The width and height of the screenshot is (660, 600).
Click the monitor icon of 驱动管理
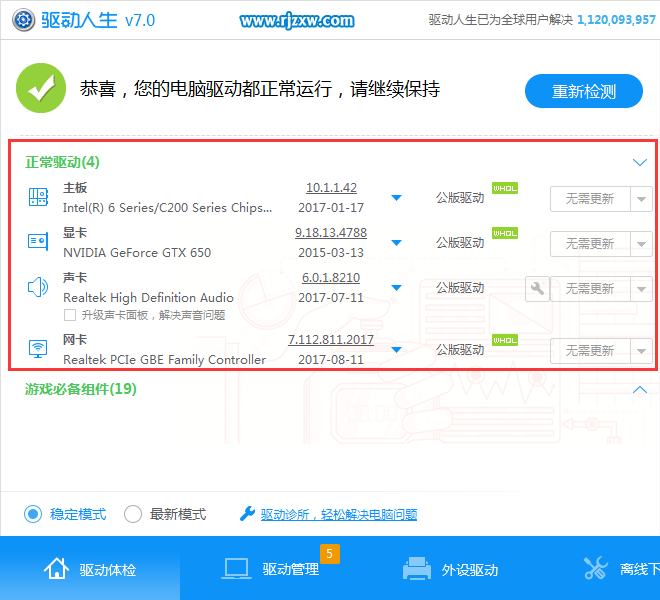tap(236, 568)
